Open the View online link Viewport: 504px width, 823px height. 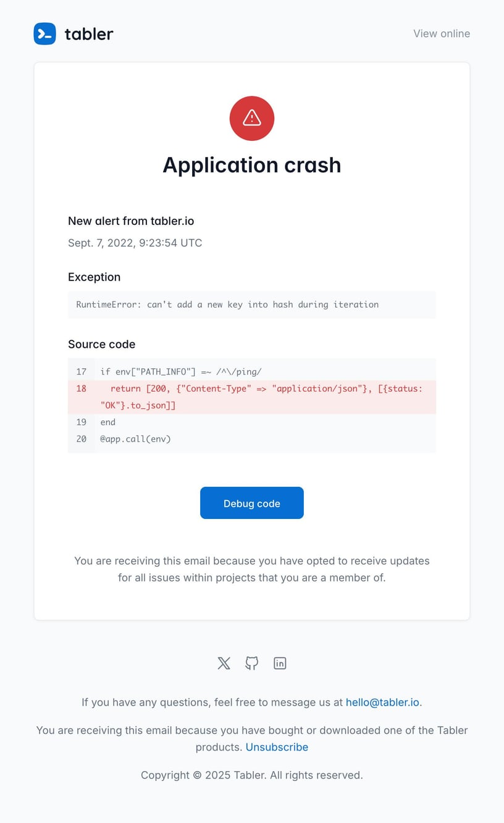tap(442, 33)
